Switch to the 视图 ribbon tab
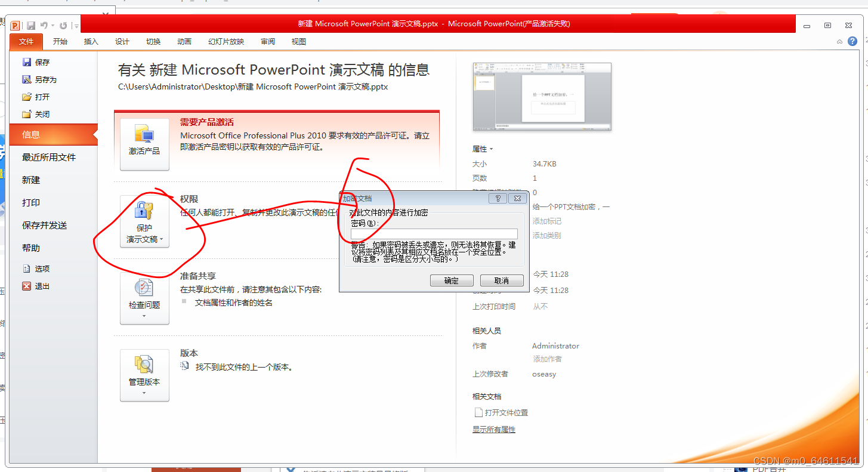 (299, 42)
